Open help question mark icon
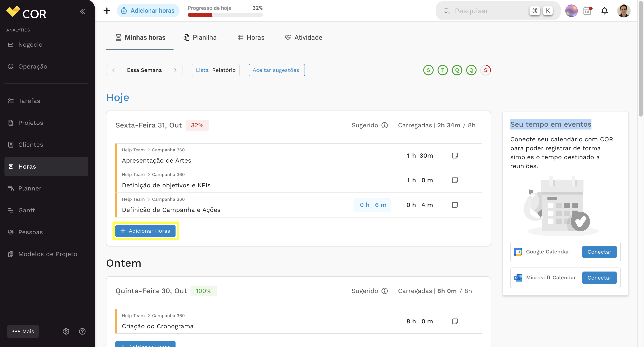This screenshot has height=347, width=644. (82, 331)
